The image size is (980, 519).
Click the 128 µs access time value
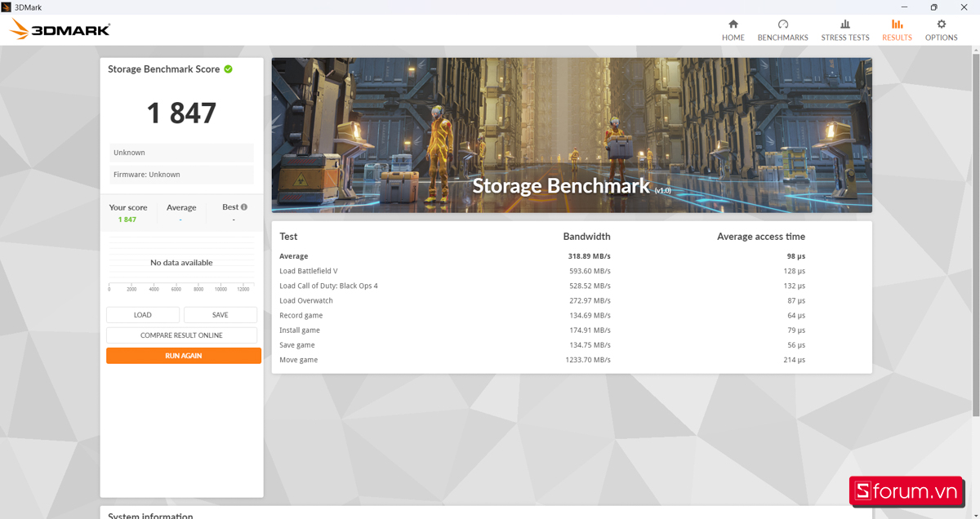pyautogui.click(x=795, y=271)
